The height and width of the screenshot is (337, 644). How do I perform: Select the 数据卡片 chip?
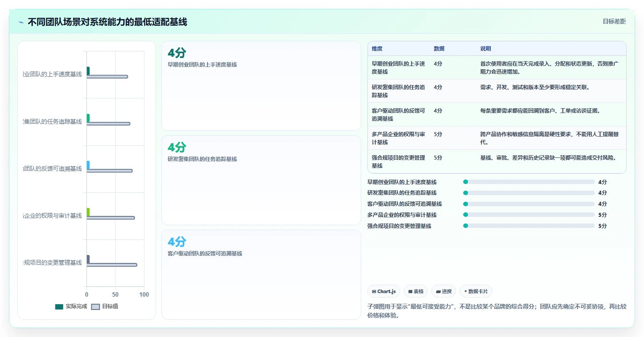coord(476,291)
